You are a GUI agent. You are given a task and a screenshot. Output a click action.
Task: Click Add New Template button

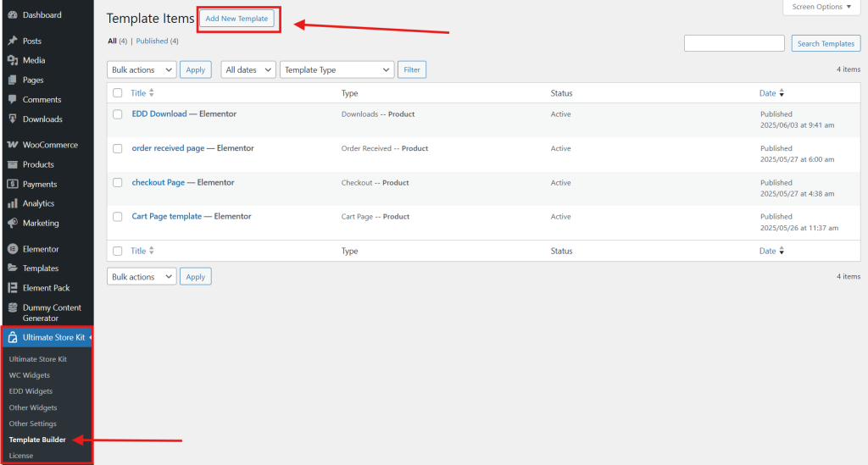point(237,19)
